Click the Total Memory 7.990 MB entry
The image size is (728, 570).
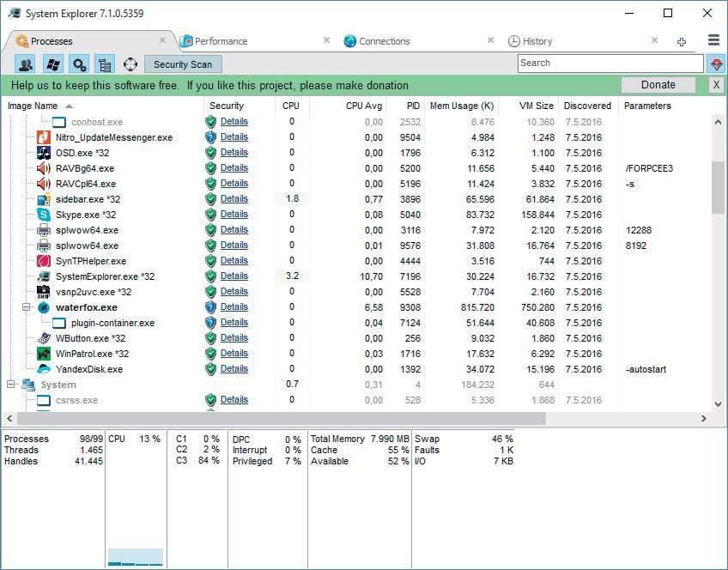click(360, 440)
